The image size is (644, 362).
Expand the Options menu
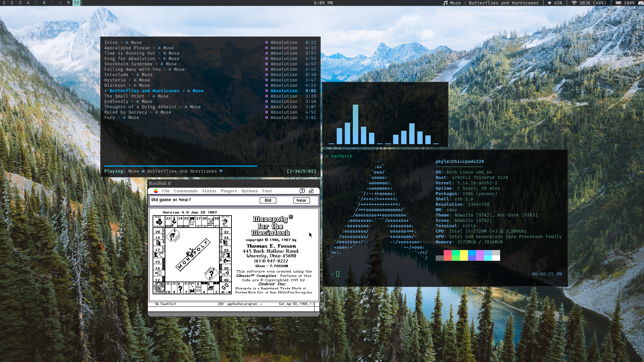pos(250,191)
